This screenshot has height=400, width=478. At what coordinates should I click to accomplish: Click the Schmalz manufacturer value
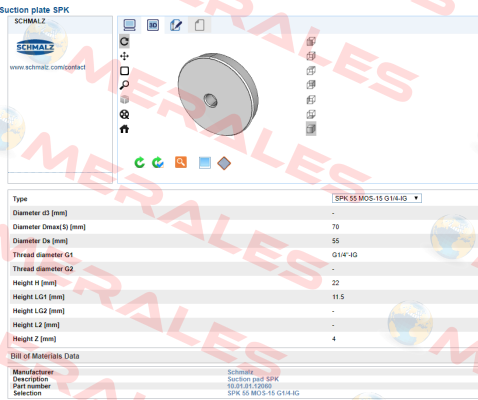pyautogui.click(x=240, y=372)
